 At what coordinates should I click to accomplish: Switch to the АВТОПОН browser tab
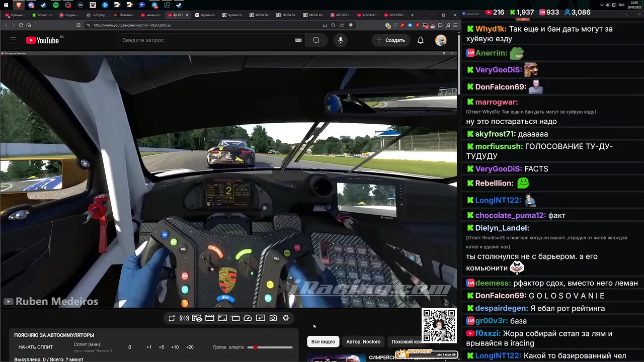(x=340, y=15)
